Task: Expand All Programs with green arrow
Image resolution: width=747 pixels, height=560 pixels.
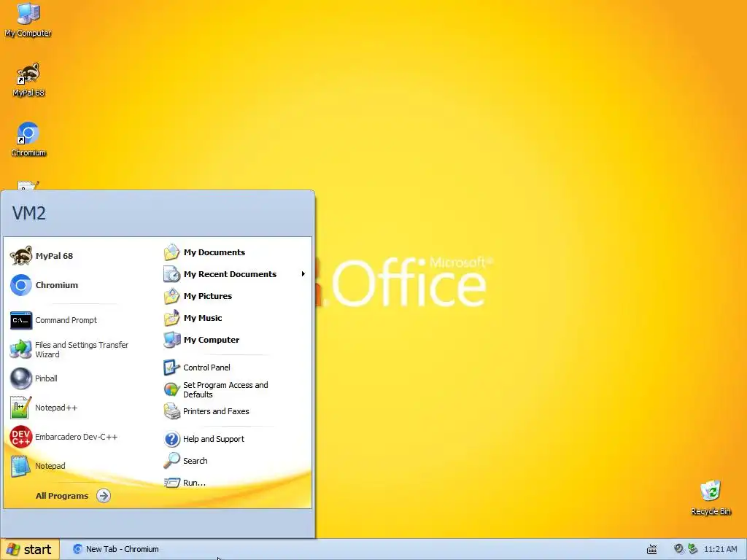Action: point(104,496)
